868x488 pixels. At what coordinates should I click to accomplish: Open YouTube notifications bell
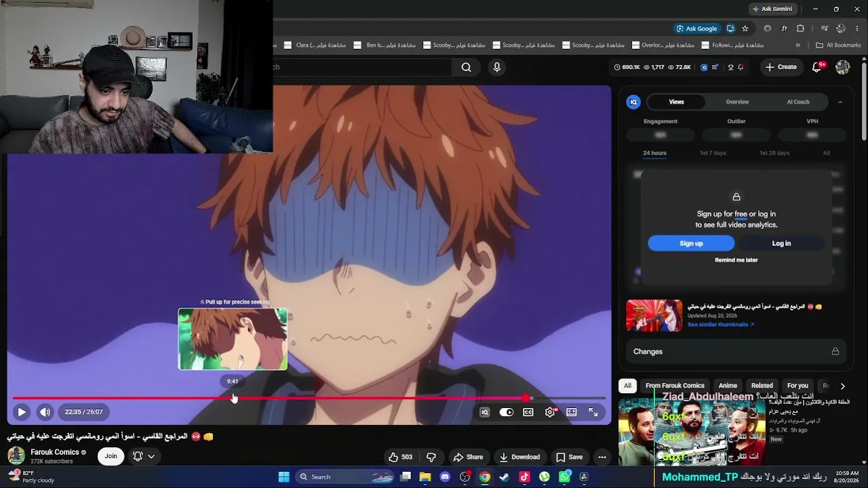[818, 67]
